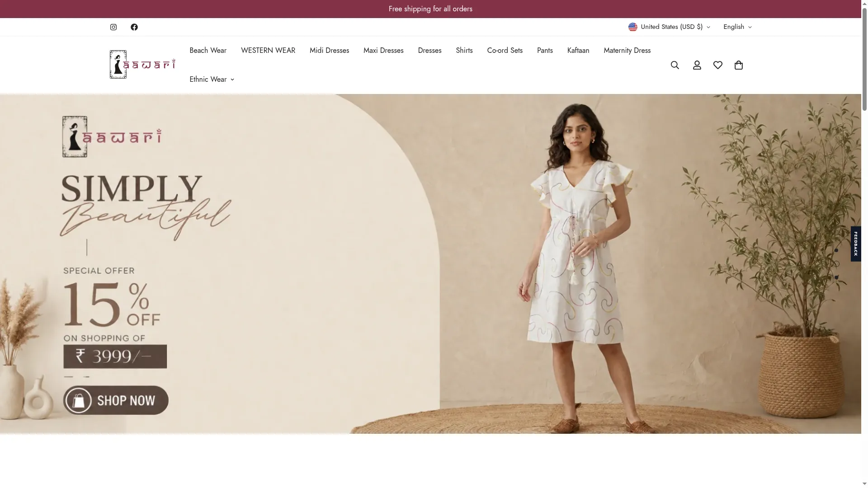868x488 pixels.
Task: Open the account profile icon
Action: pos(697,65)
